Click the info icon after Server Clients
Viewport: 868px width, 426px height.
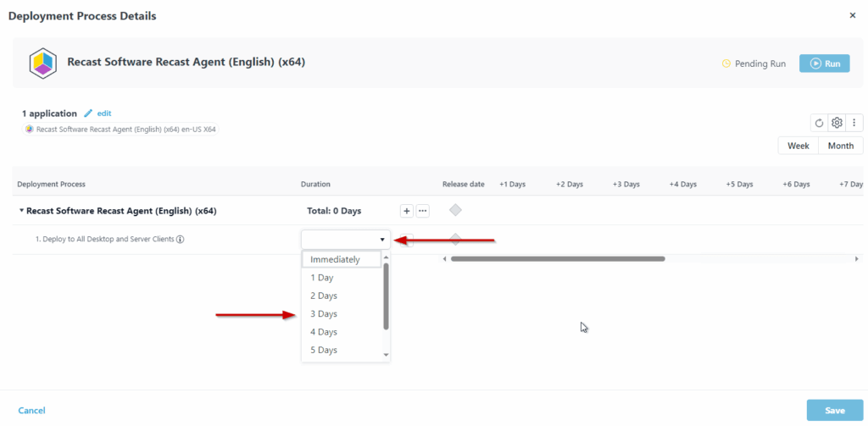[x=181, y=240]
